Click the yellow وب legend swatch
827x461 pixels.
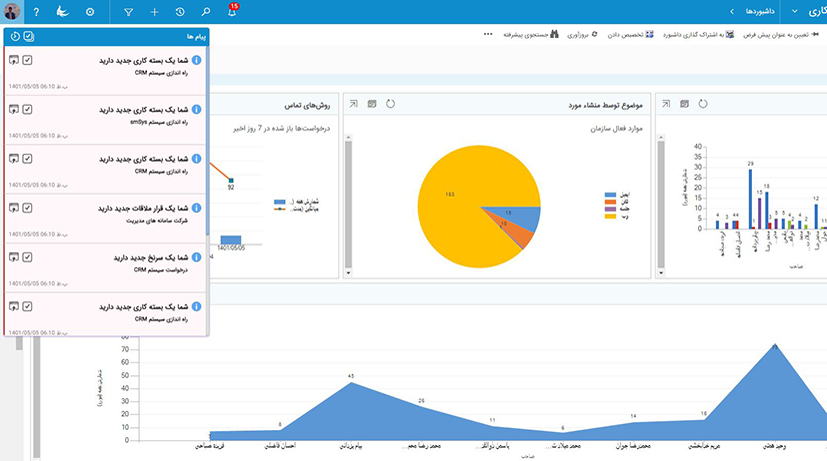click(610, 216)
